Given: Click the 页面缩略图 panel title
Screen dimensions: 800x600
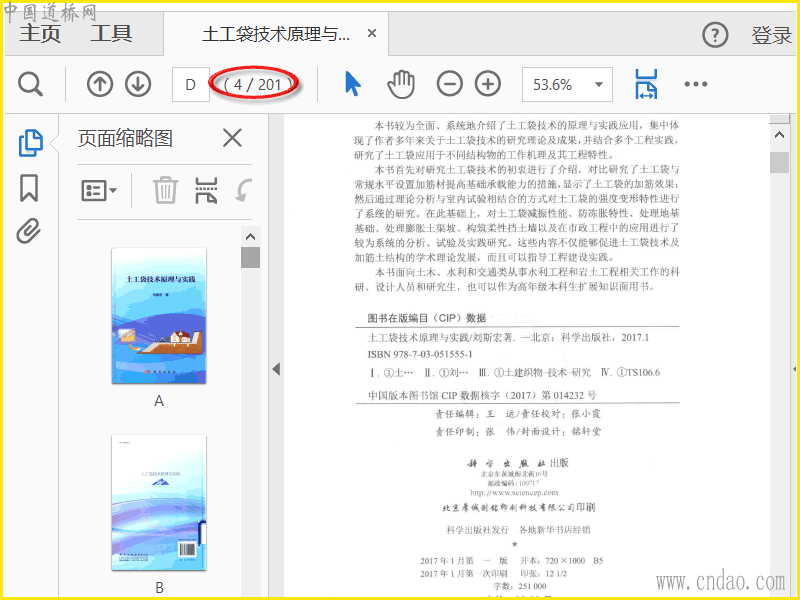Looking at the screenshot, I should click(126, 138).
